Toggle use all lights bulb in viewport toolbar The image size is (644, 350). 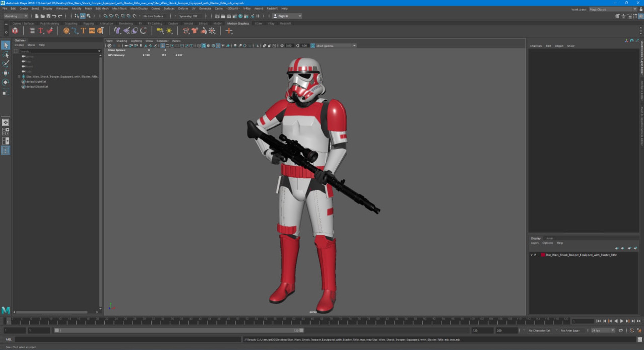click(x=223, y=46)
